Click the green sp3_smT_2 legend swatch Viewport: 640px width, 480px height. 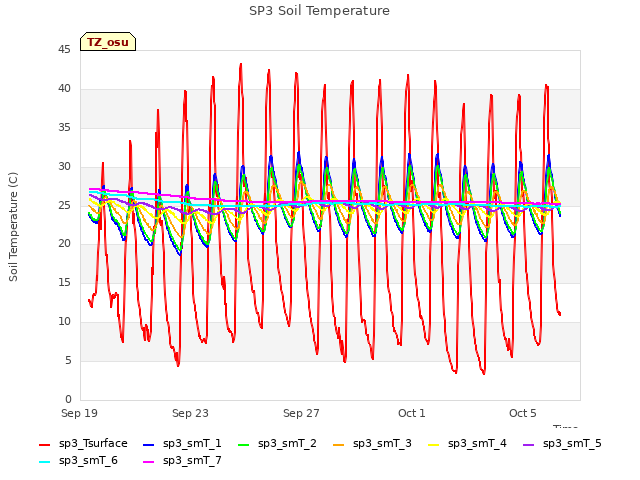(244, 444)
